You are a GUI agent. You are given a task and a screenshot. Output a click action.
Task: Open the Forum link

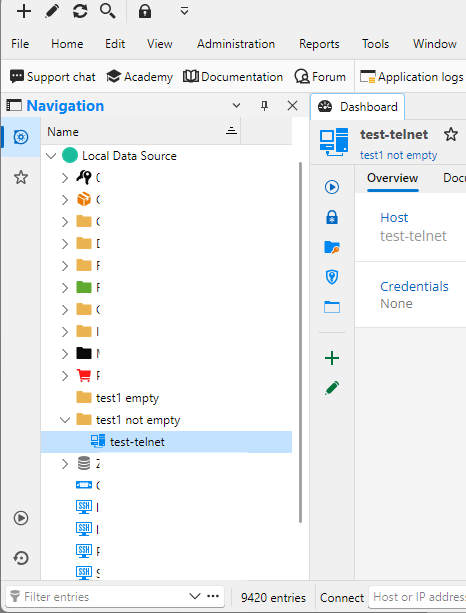tap(320, 77)
